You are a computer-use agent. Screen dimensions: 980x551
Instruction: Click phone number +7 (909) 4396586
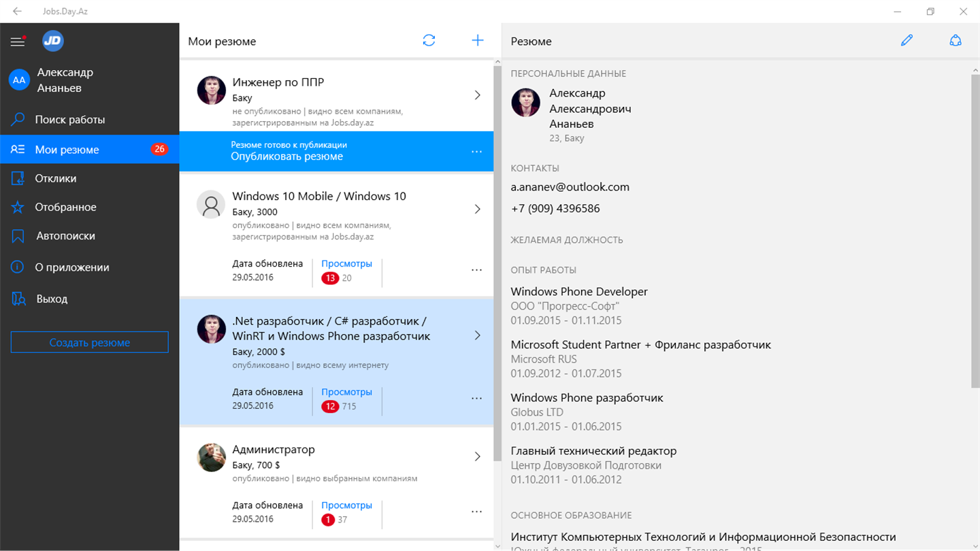click(x=555, y=209)
